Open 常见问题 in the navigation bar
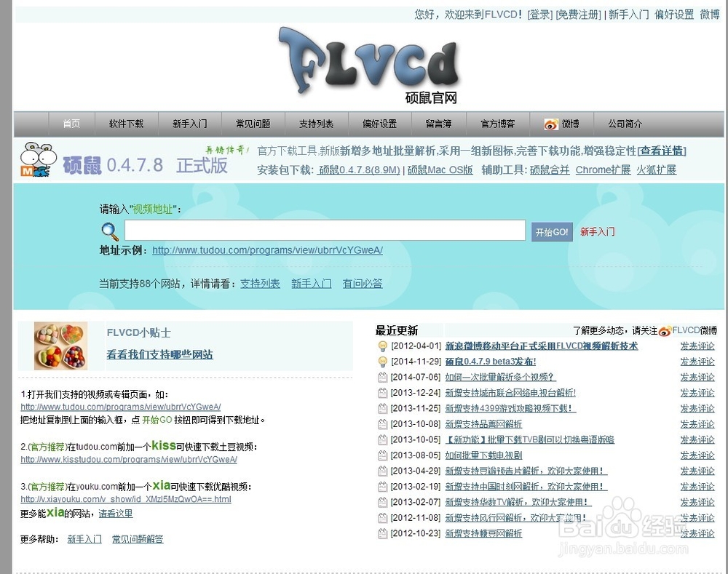This screenshot has height=574, width=728. pyautogui.click(x=253, y=124)
